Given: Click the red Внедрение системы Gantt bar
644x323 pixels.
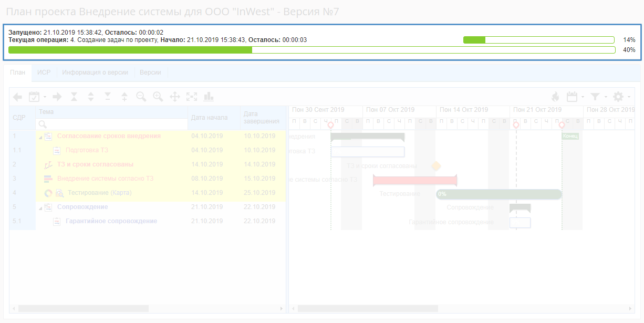Looking at the screenshot, I should [x=415, y=180].
